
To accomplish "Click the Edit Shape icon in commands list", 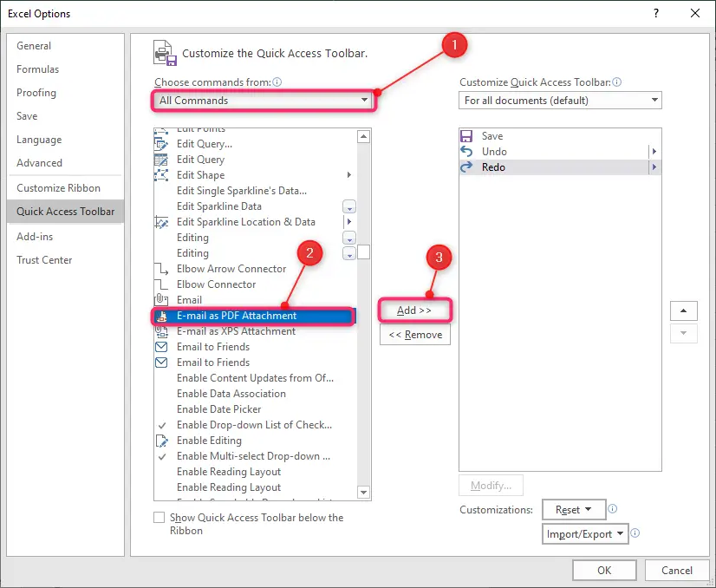I will tap(161, 175).
